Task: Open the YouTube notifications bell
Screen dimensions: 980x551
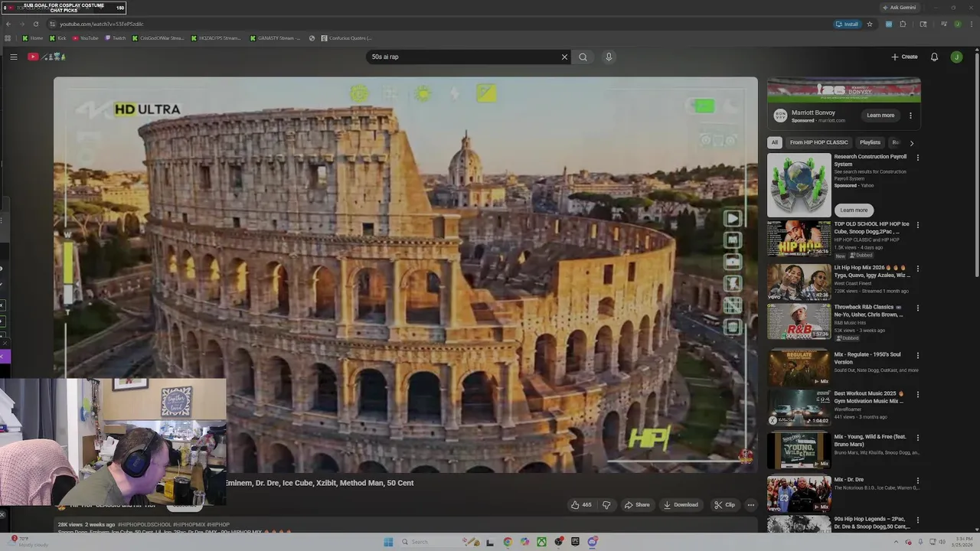Action: [x=934, y=57]
